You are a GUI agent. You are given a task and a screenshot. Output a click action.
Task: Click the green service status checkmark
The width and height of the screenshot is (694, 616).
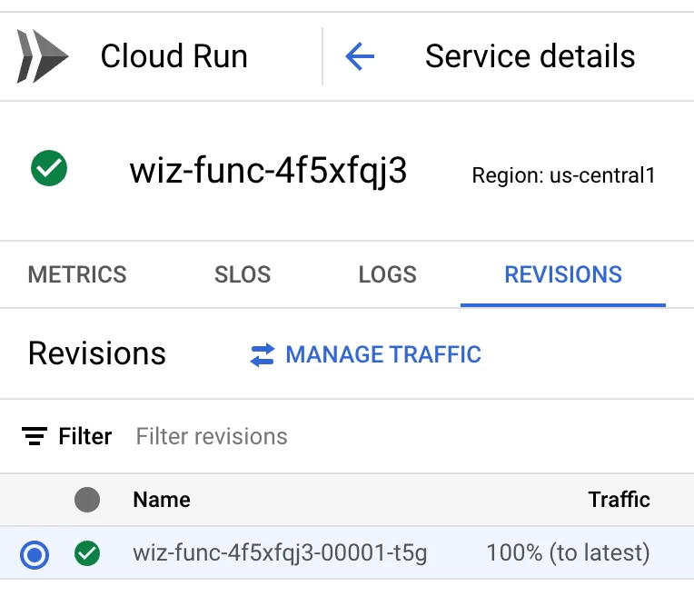point(49,168)
